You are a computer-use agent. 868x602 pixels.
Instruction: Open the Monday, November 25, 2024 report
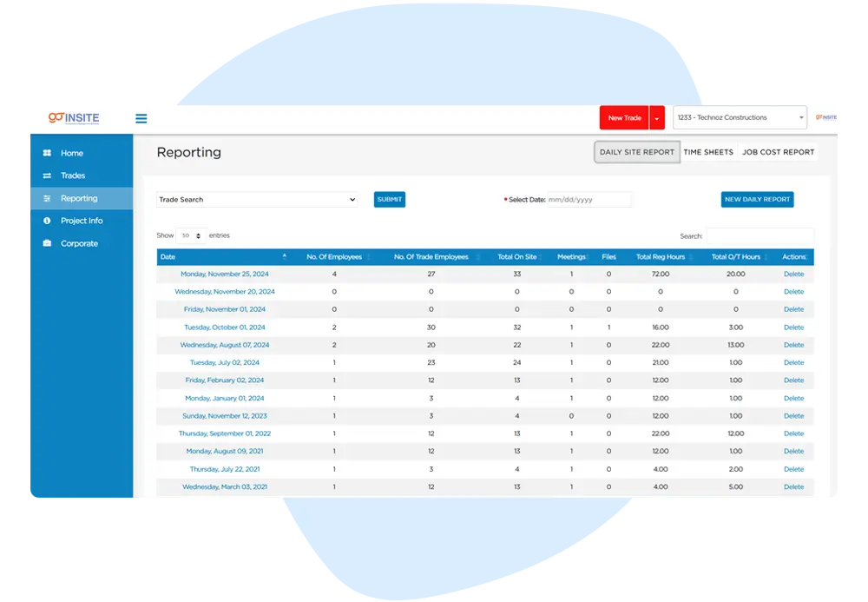[225, 275]
